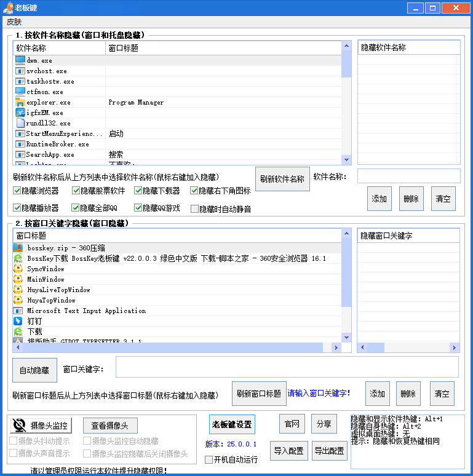Viewport: 473px width, 476px height.
Task: Toggle 隐藏右下角图标 checkbox
Action: coord(194,191)
